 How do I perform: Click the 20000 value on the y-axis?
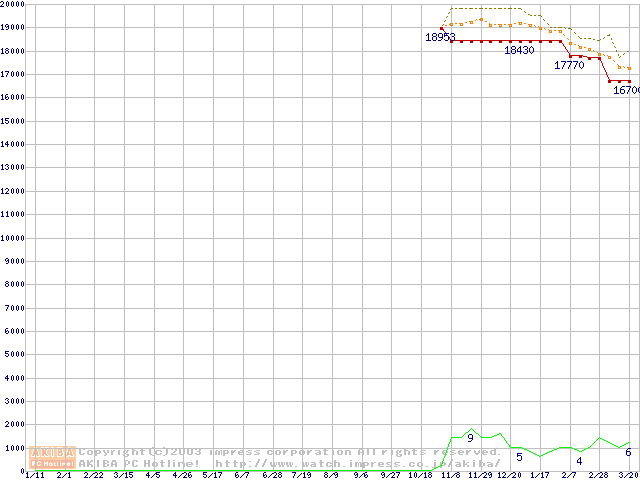point(13,5)
